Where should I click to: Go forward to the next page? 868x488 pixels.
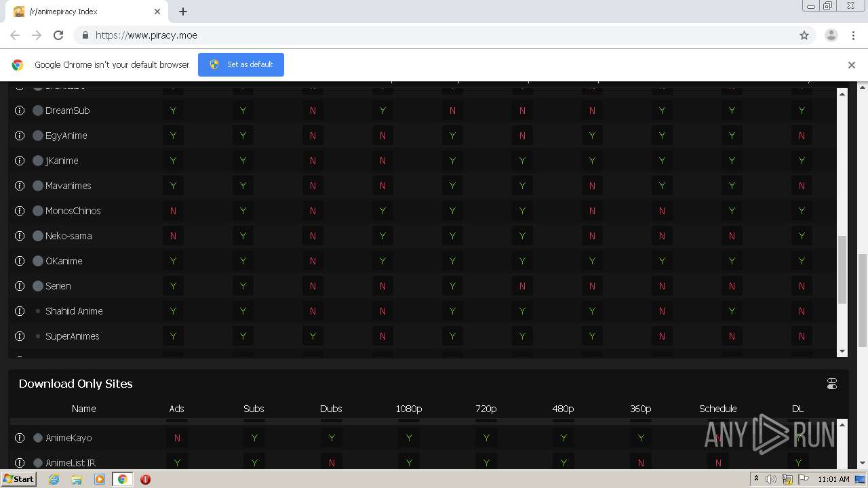[x=37, y=35]
